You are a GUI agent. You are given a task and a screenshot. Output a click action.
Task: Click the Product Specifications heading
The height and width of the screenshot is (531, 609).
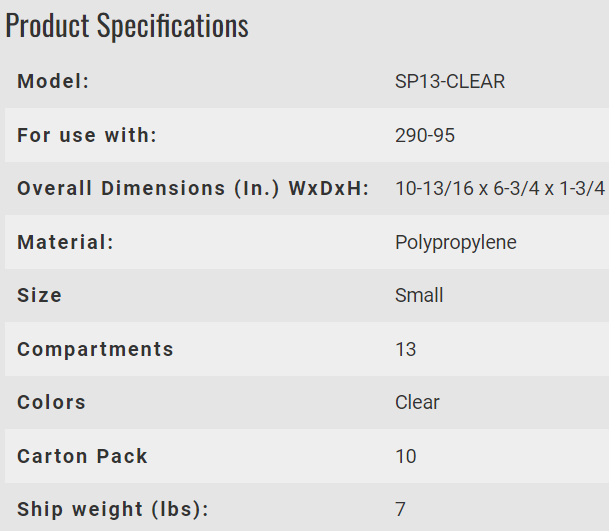coord(127,26)
